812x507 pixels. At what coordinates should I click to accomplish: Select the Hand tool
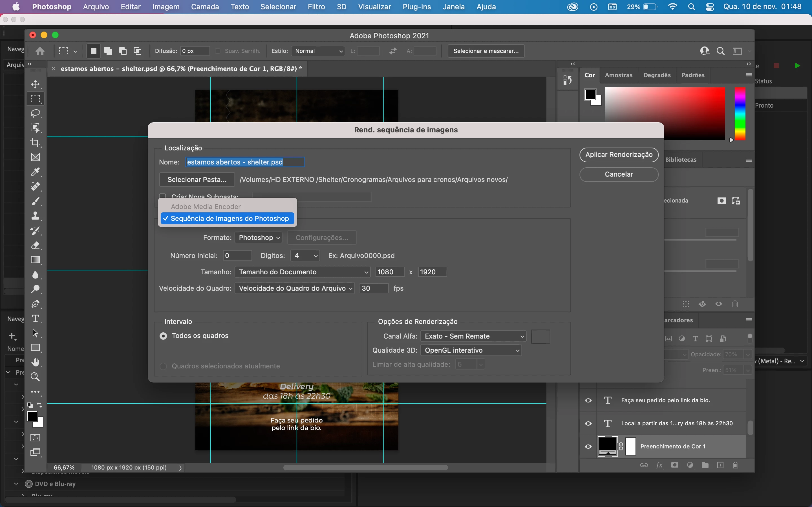click(x=35, y=362)
